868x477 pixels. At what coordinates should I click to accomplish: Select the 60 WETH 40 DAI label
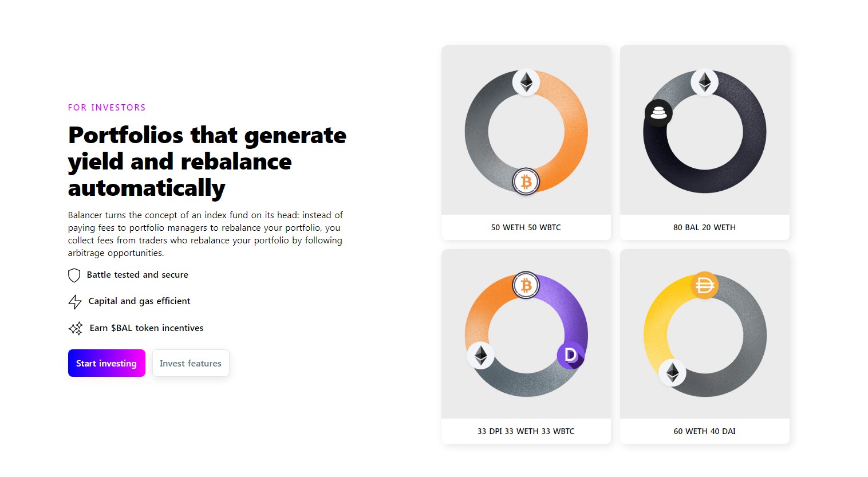[705, 431]
